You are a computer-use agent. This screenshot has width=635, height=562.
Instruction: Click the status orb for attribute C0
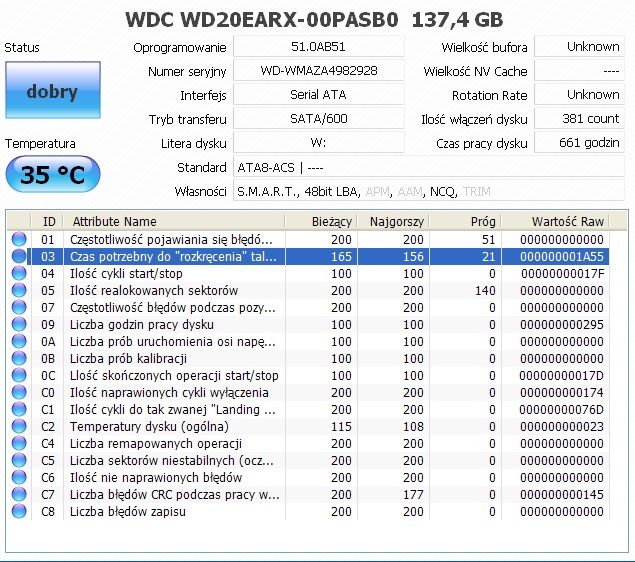19,392
